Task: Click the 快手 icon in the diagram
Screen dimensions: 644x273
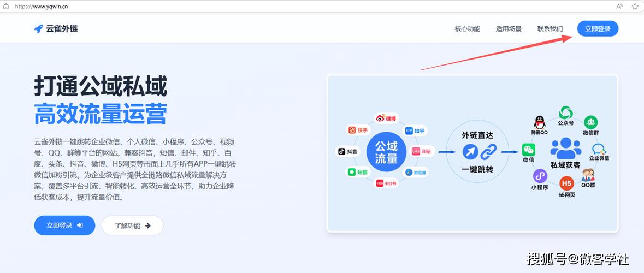Action: [352, 130]
